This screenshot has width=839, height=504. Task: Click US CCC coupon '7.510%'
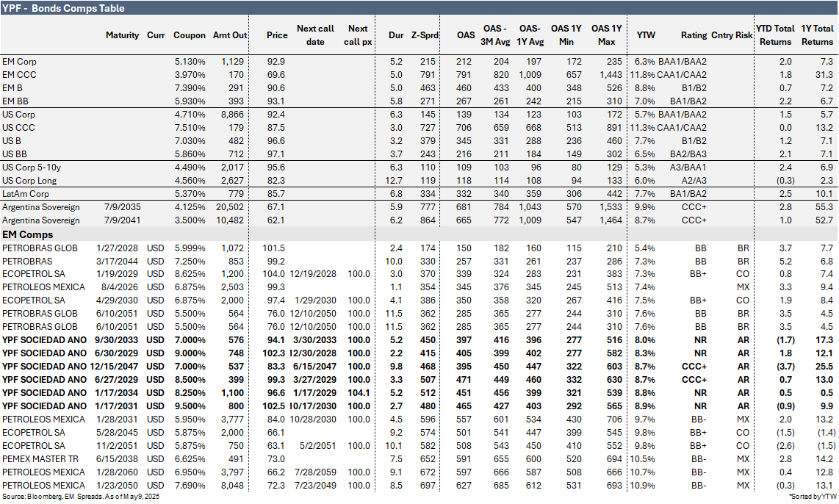[x=190, y=128]
